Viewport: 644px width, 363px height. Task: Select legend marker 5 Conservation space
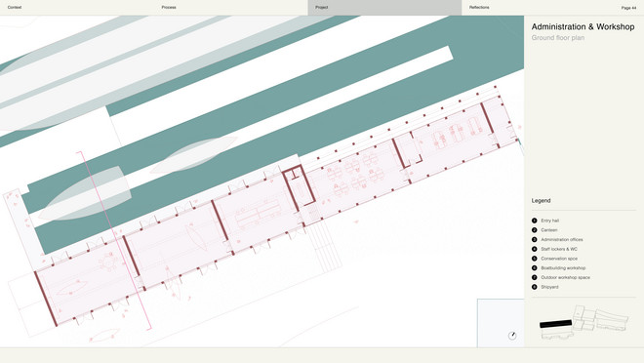535,259
